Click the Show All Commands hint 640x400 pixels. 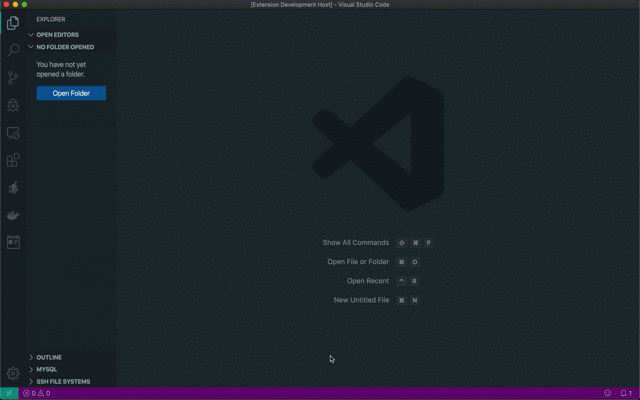click(x=377, y=243)
